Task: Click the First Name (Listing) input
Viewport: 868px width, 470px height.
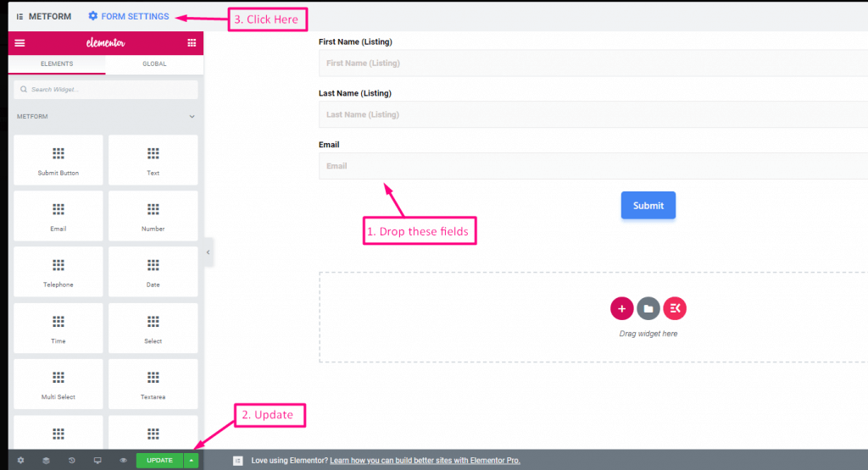Action: [593, 63]
